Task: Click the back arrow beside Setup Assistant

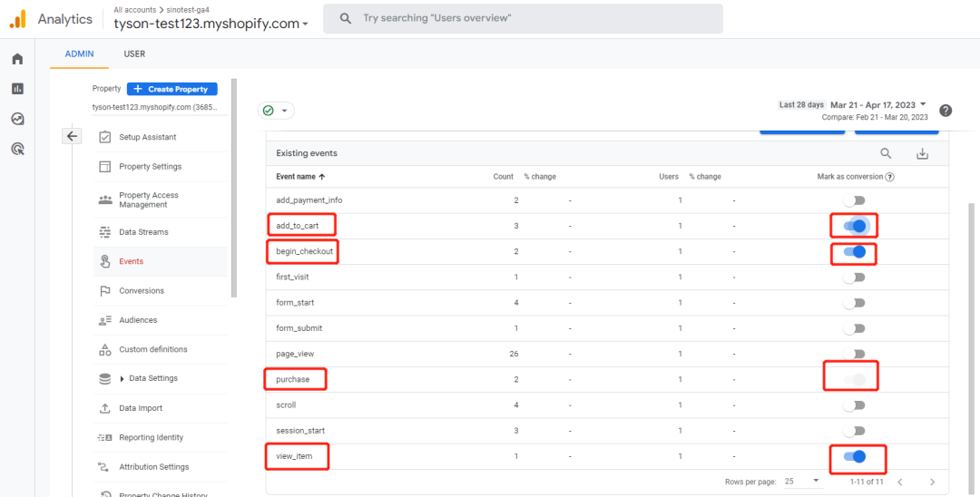Action: pos(73,136)
